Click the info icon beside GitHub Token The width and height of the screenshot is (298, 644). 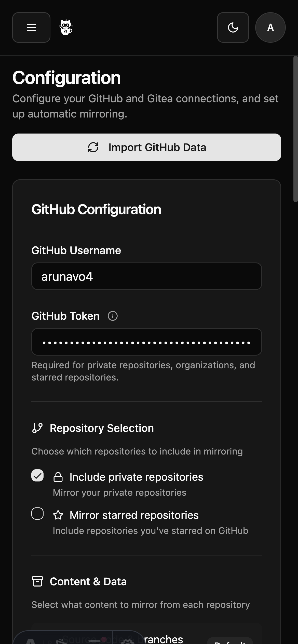[113, 316]
